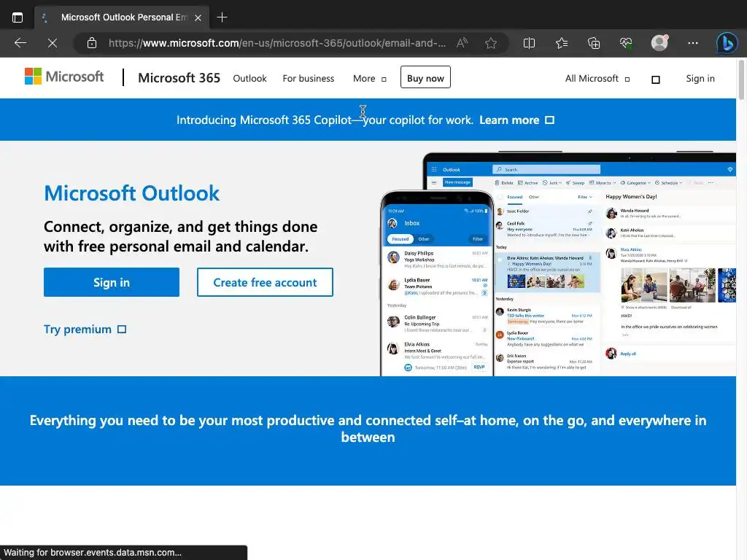Click the address bar URL
This screenshot has width=747, height=560.
pyautogui.click(x=277, y=43)
